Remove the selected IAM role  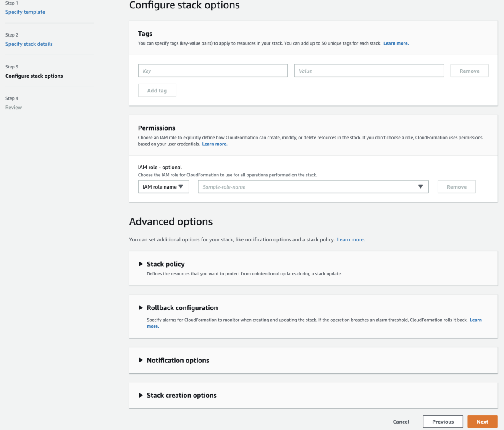click(457, 187)
